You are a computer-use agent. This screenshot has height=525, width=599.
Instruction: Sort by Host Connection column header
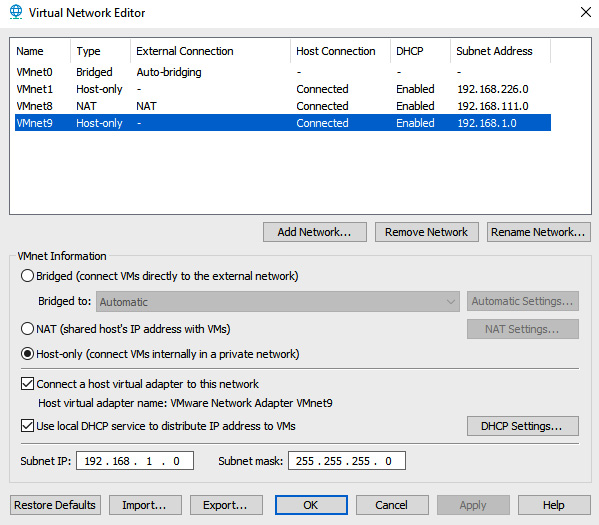click(340, 51)
